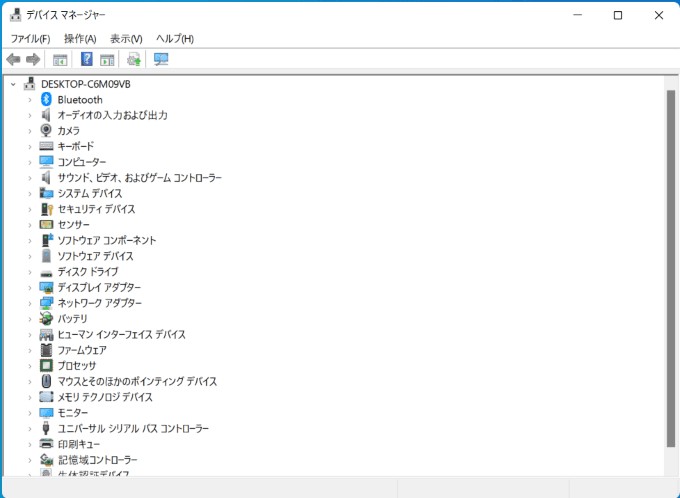Select the カメラ device icon
680x498 pixels.
[47, 131]
